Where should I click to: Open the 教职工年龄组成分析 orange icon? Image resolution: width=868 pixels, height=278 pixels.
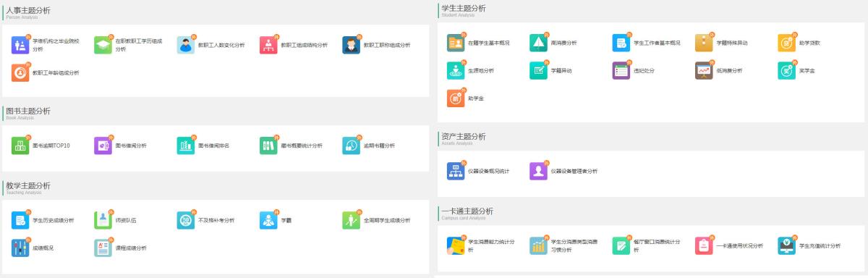tap(20, 72)
